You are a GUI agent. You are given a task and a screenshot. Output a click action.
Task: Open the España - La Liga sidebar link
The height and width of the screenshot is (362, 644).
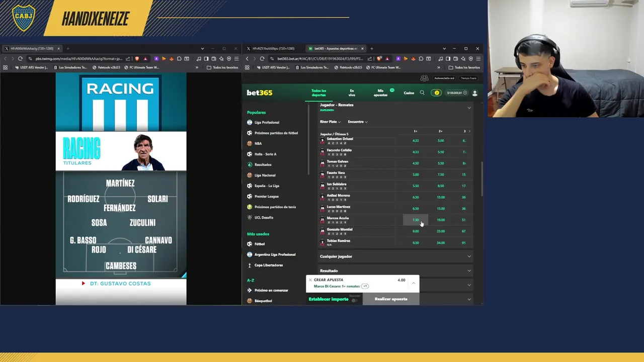[x=267, y=186]
